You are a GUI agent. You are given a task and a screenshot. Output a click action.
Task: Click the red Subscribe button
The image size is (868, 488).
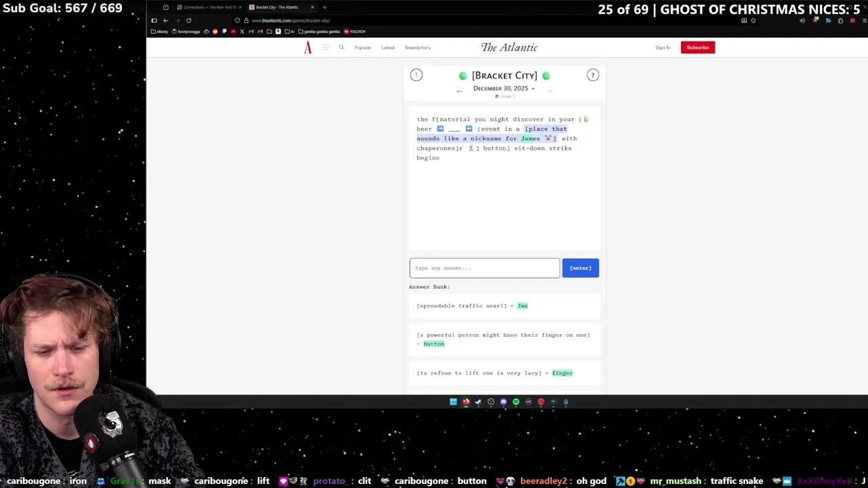pyautogui.click(x=698, y=47)
